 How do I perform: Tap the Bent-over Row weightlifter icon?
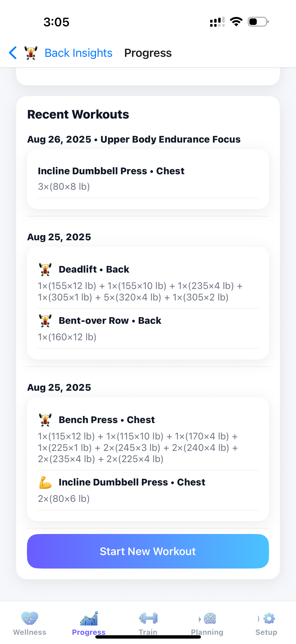tap(45, 321)
